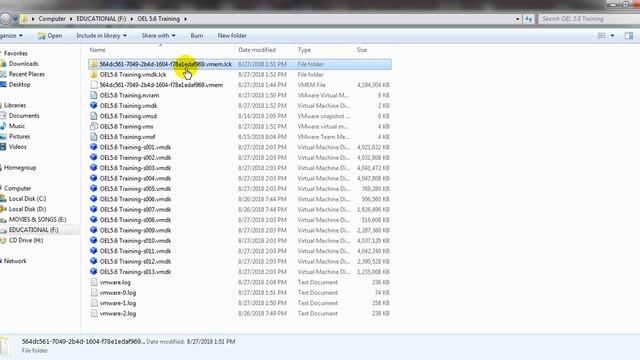
Task: Select the 564dc561...vmem file name
Action: click(x=161, y=85)
